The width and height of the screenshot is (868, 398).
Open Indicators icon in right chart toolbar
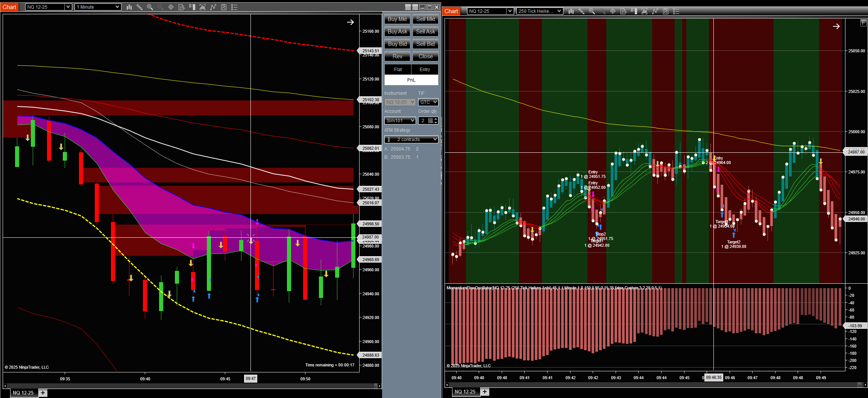[655, 11]
